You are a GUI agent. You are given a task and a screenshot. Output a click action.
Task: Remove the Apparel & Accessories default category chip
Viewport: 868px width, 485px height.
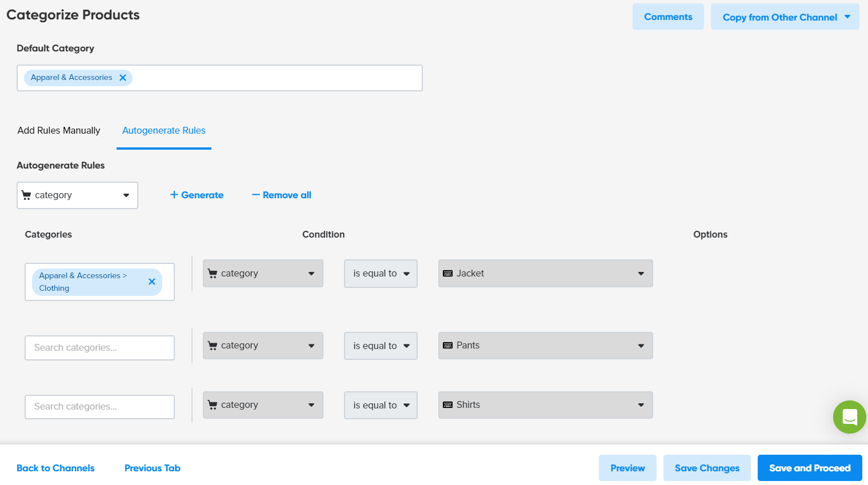(123, 78)
